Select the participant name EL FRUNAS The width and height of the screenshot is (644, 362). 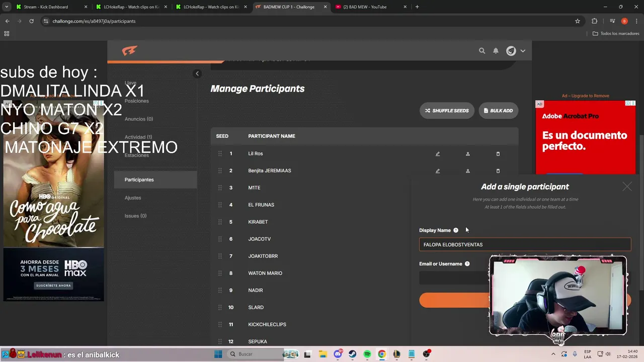tap(261, 205)
